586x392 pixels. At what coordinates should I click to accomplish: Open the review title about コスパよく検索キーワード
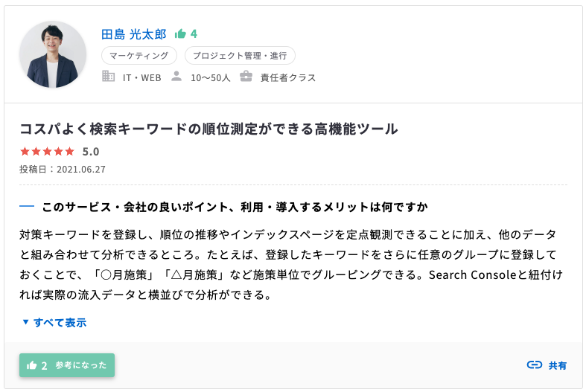208,129
